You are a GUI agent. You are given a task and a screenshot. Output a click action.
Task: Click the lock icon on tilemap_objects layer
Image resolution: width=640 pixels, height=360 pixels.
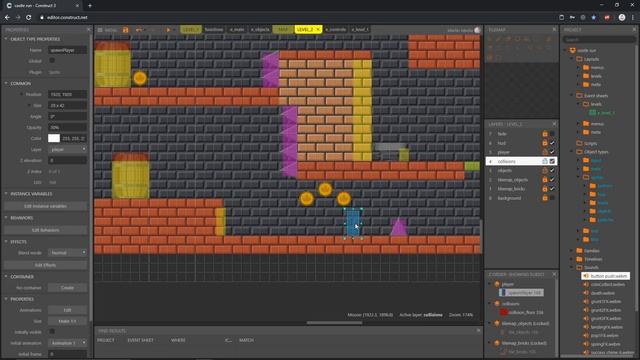click(x=545, y=180)
